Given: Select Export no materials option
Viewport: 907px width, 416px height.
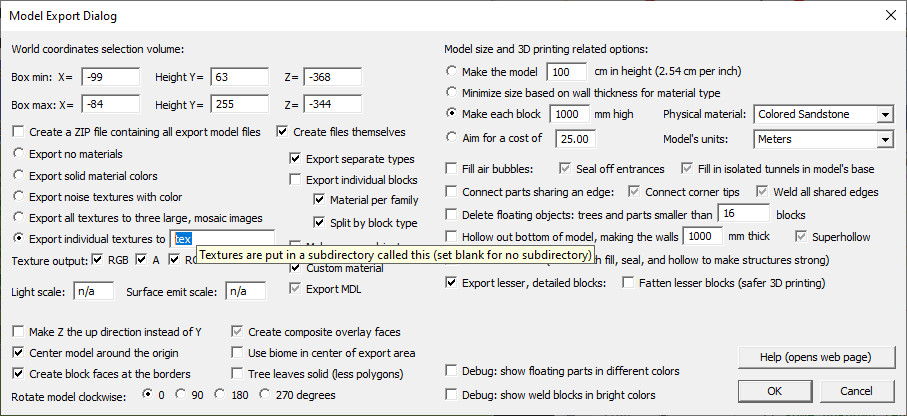Looking at the screenshot, I should click(19, 154).
